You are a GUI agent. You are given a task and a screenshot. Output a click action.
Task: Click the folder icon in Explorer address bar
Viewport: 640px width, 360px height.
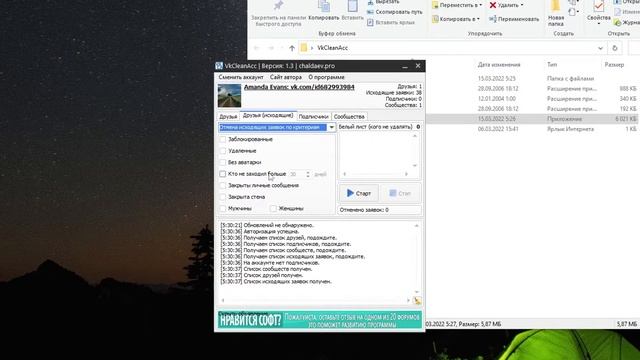tap(304, 48)
